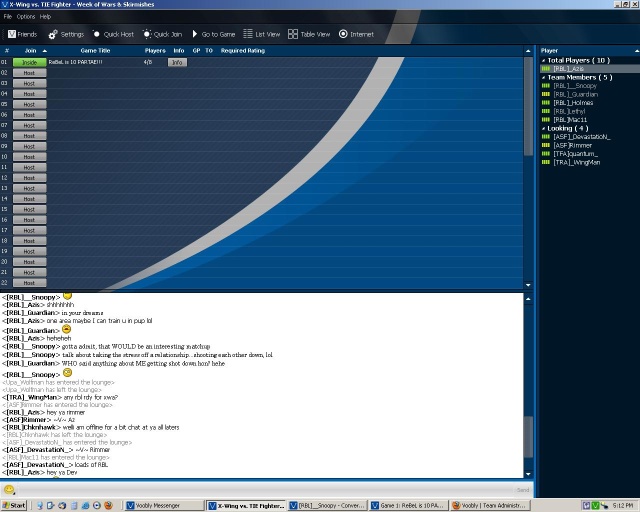Screen dimensions: 640x512
Task: Click connection bars icon beside [RBL]__Snoopy
Action: (546, 86)
